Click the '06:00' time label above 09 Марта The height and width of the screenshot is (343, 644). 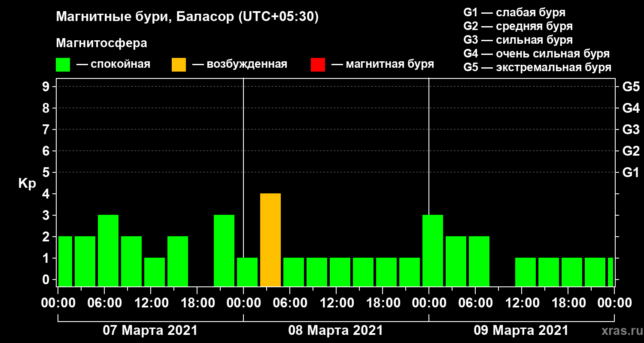pos(475,303)
